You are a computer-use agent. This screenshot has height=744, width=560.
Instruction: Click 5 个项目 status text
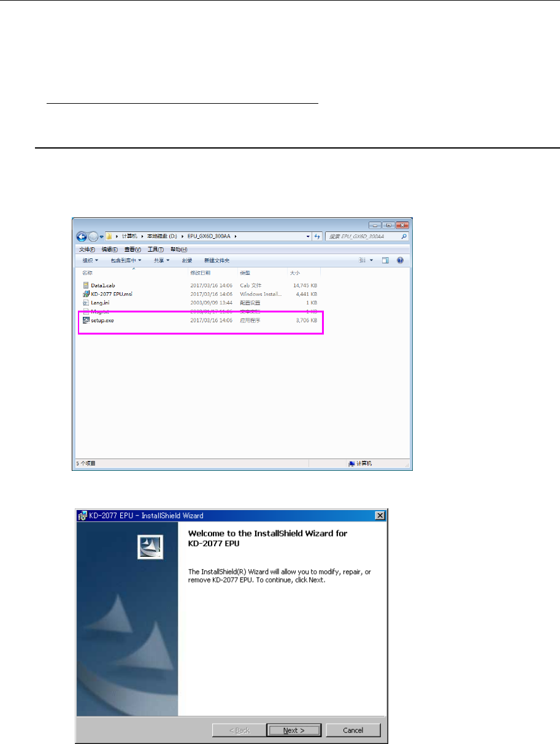[x=85, y=463]
